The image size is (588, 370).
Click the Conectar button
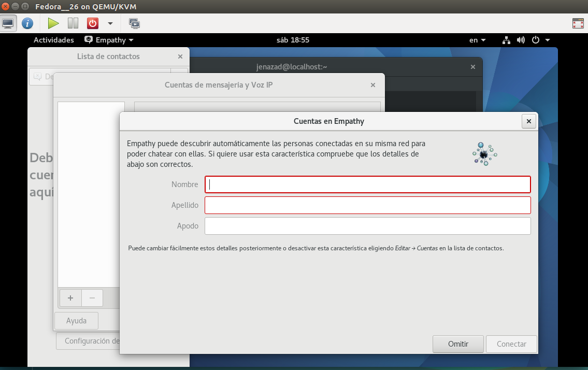(511, 344)
